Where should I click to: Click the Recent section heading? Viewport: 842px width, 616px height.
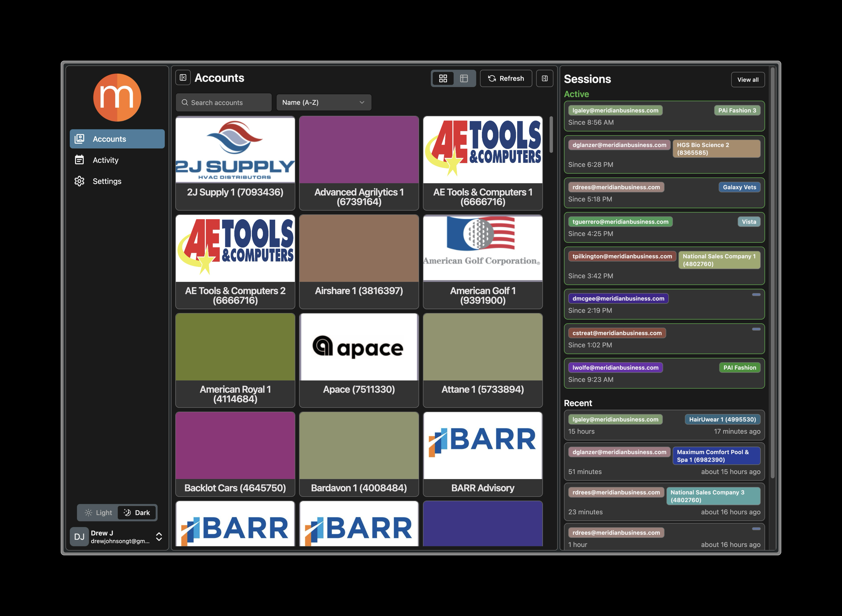click(x=578, y=403)
